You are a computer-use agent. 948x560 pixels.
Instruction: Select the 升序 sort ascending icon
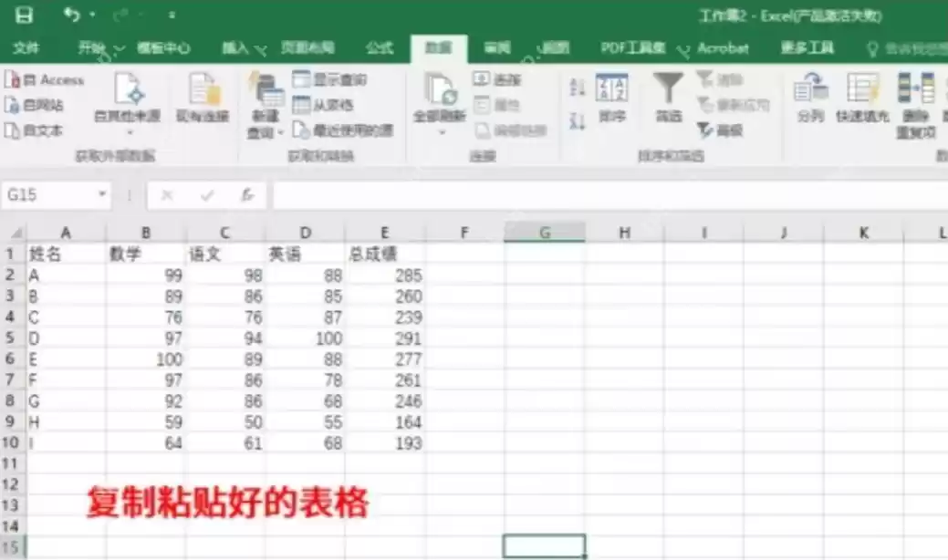578,84
